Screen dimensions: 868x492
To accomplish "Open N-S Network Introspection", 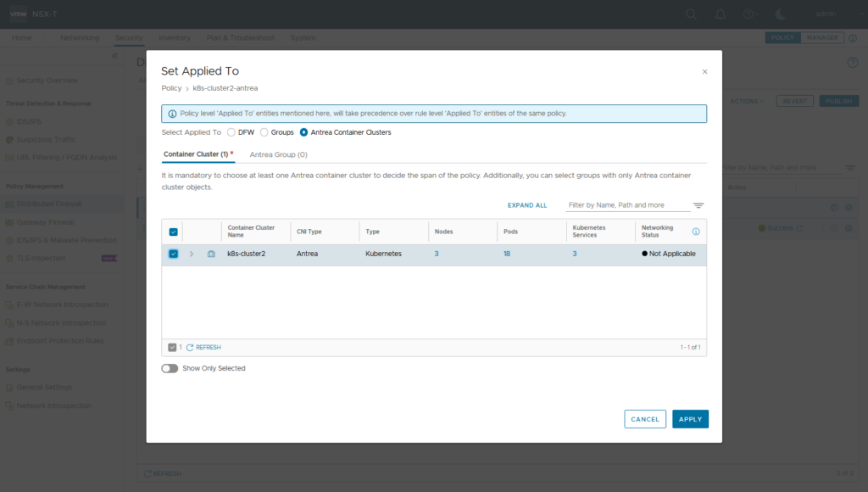I will pos(61,323).
